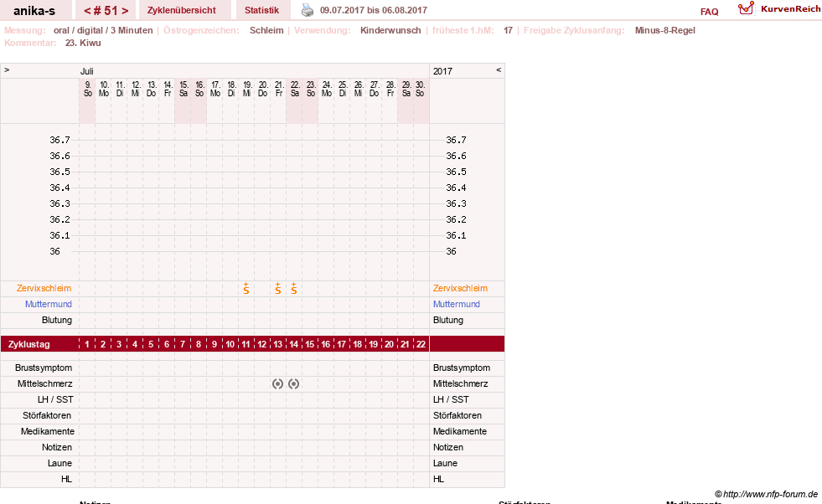
Task: Click the KurvenReich logo icon
Action: point(746,8)
